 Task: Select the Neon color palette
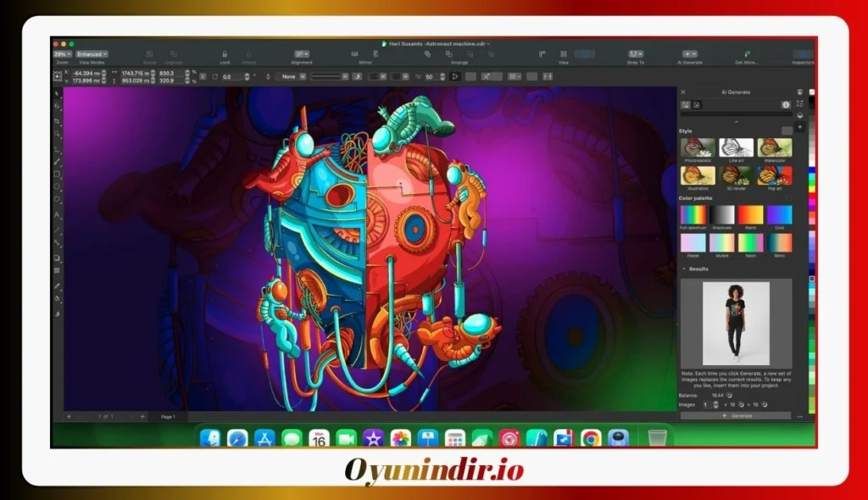[x=751, y=242]
